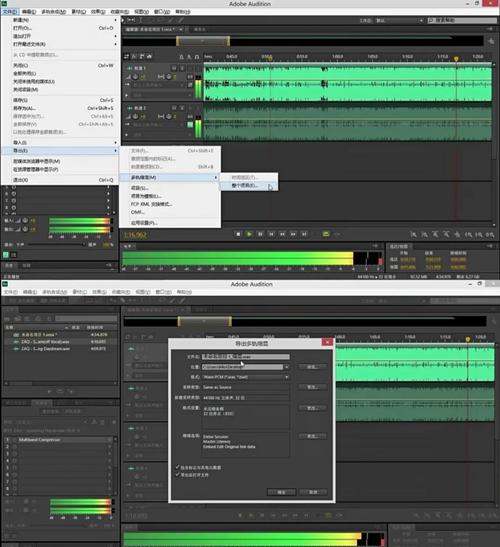The height and width of the screenshot is (547, 500).
Task: Click track 1 pan knob in upper window
Action: pyautogui.click(x=169, y=76)
